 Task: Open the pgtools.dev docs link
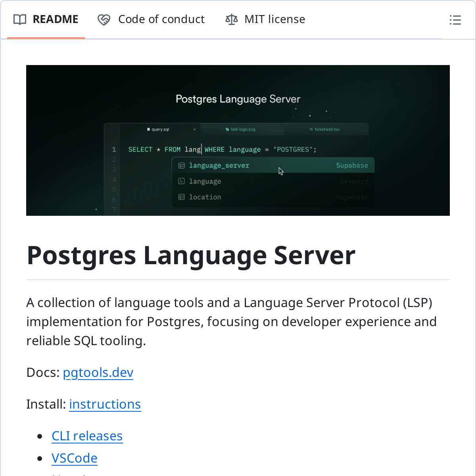tap(98, 372)
